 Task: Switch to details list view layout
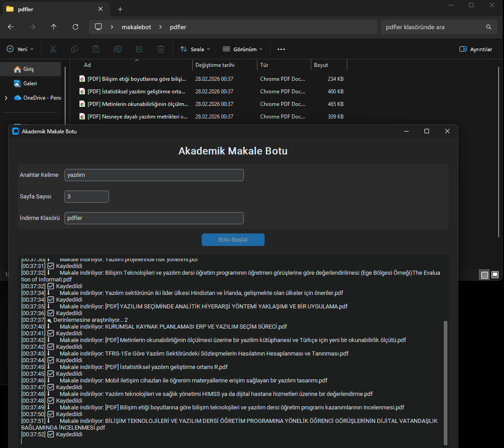point(485,275)
